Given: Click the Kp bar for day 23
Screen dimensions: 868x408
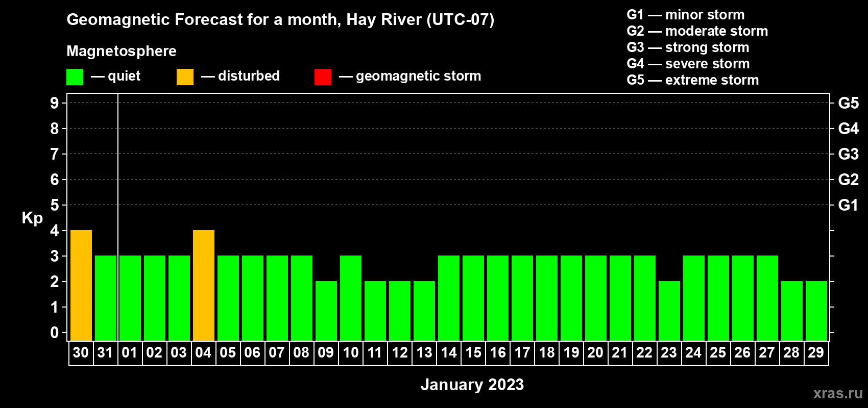Looking at the screenshot, I should (669, 311).
